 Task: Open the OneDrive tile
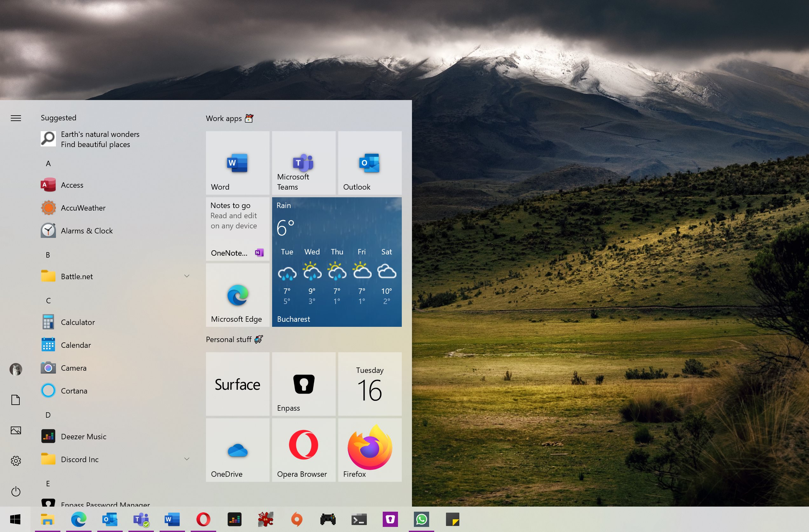(x=237, y=450)
